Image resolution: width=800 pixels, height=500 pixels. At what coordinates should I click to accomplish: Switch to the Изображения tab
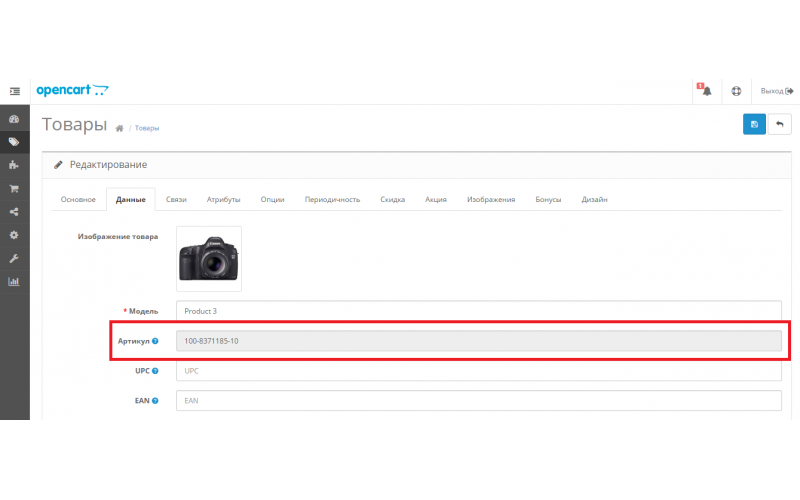click(491, 199)
